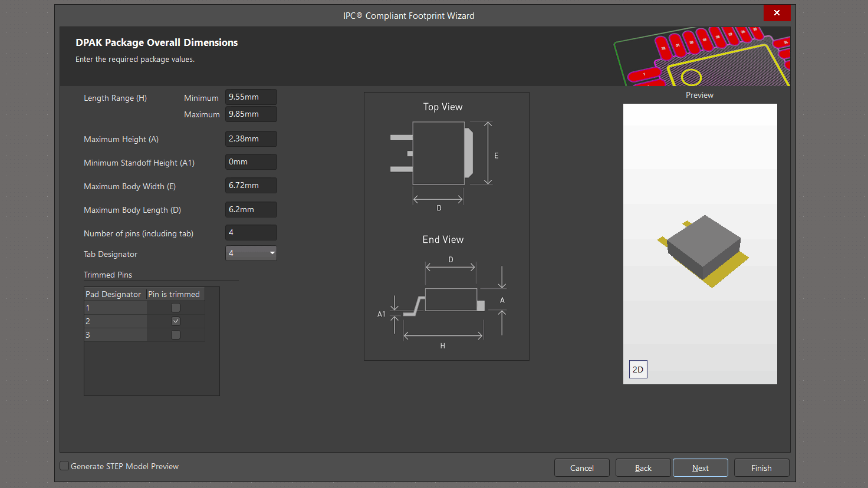Enable Generate STEP Model Preview
This screenshot has width=868, height=488.
pos(65,466)
